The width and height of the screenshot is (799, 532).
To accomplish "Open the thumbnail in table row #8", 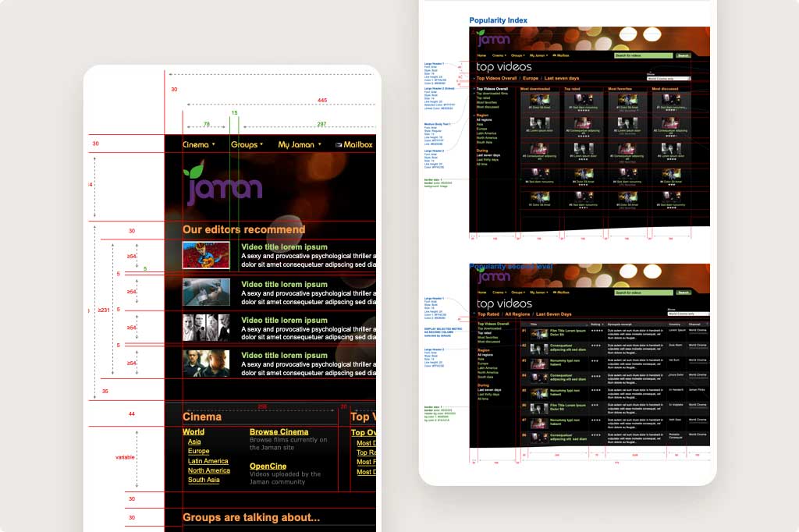I will [539, 438].
